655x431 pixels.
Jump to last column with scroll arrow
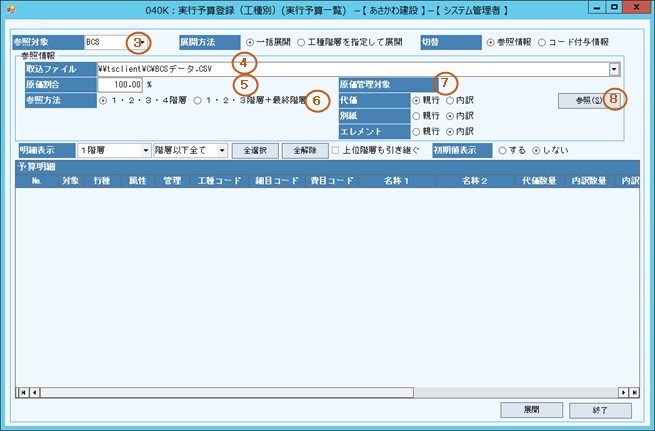point(636,391)
